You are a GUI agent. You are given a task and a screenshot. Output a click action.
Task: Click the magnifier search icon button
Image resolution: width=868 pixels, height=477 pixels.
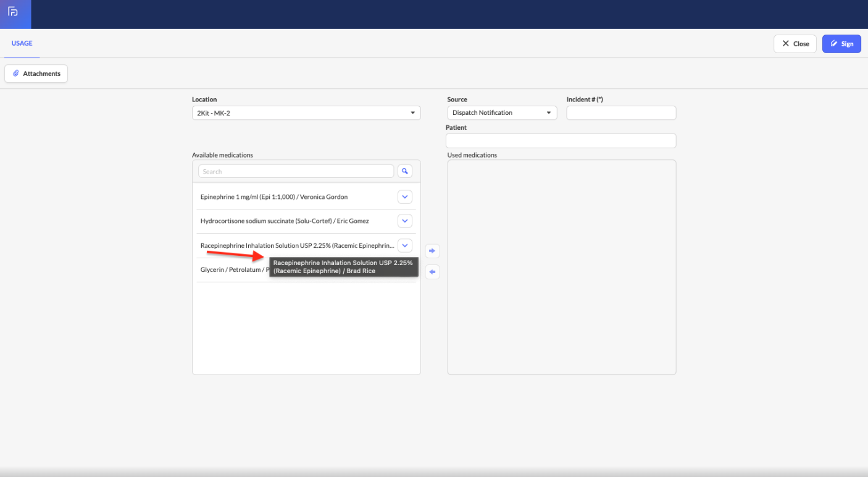[x=404, y=171]
